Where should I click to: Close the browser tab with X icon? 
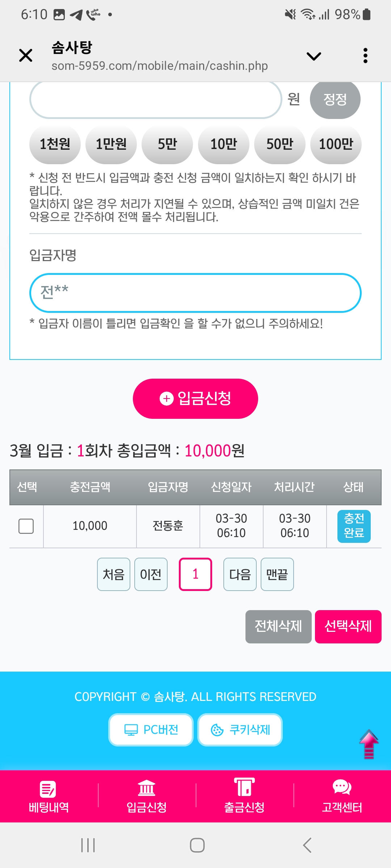pyautogui.click(x=26, y=56)
